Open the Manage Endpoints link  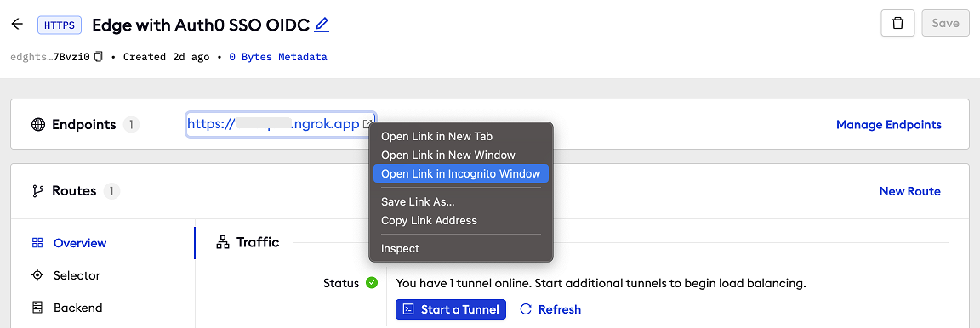click(x=889, y=124)
